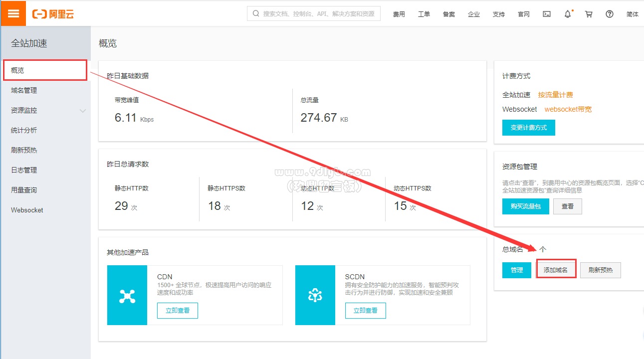The image size is (644, 359).
Task: Open 刷新预热 in the left sidebar
Action: coord(24,150)
